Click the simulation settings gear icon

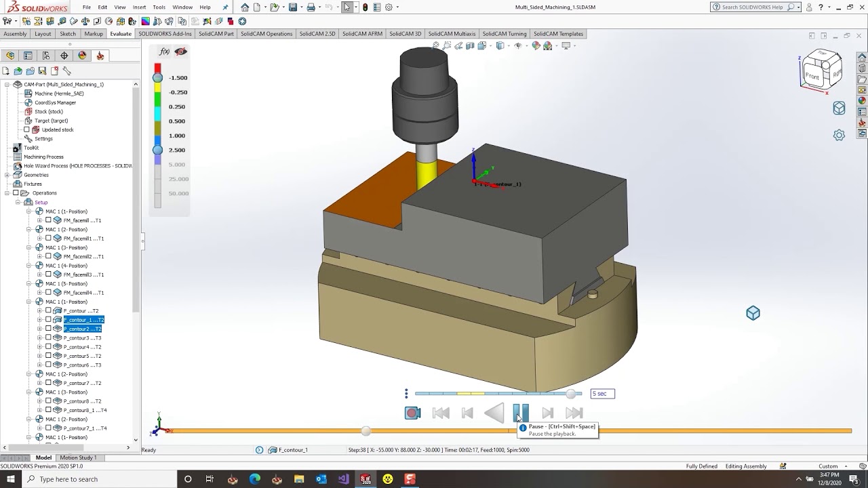pyautogui.click(x=839, y=135)
